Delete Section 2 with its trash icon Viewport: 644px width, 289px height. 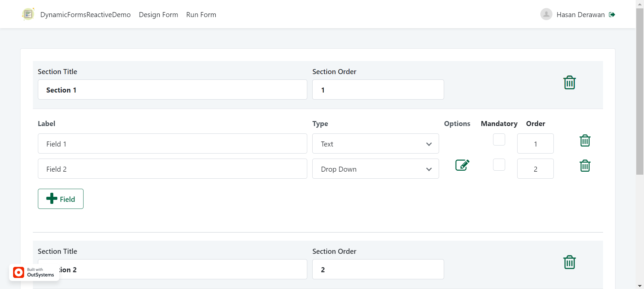[x=570, y=262]
